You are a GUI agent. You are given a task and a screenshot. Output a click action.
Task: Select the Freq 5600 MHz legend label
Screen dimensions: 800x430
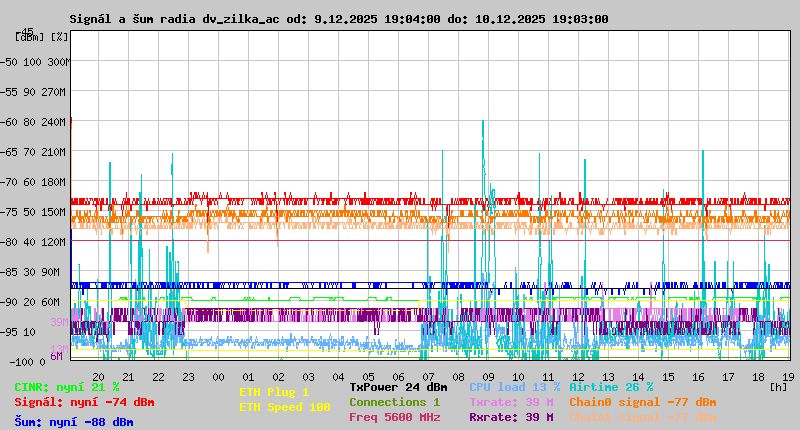(x=394, y=417)
